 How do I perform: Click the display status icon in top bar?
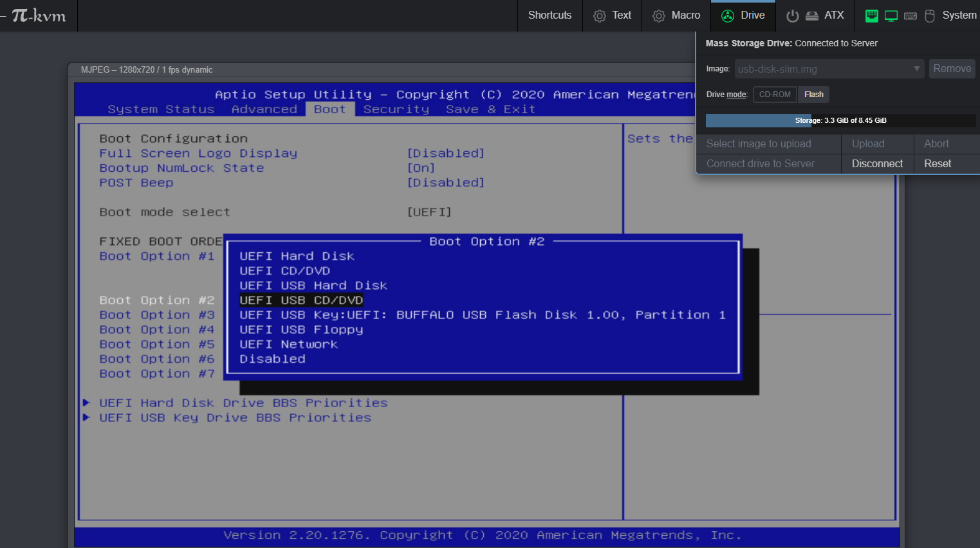pos(891,15)
